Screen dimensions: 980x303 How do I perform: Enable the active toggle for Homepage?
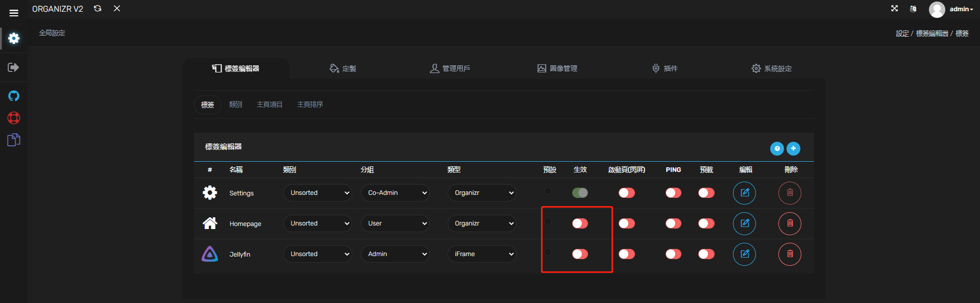(580, 223)
